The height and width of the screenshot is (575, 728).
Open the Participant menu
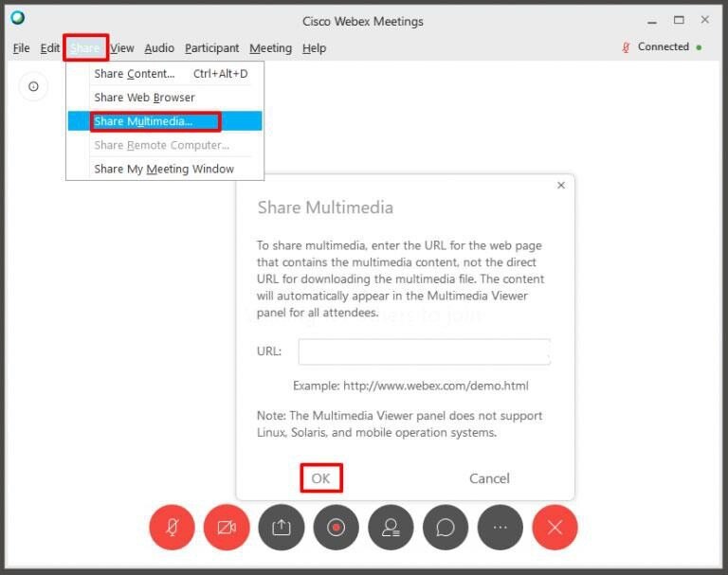(211, 48)
